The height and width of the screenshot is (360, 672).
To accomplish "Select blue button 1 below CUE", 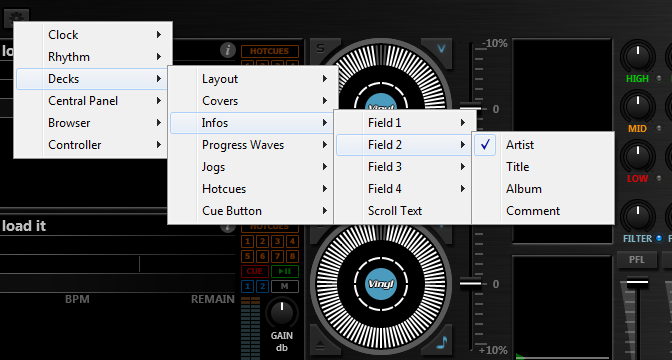I will pyautogui.click(x=248, y=286).
